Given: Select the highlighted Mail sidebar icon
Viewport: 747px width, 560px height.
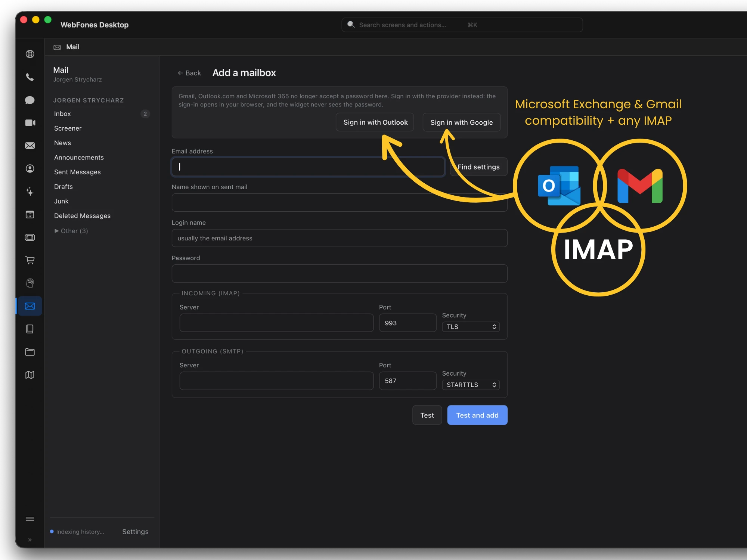Looking at the screenshot, I should pos(30,306).
